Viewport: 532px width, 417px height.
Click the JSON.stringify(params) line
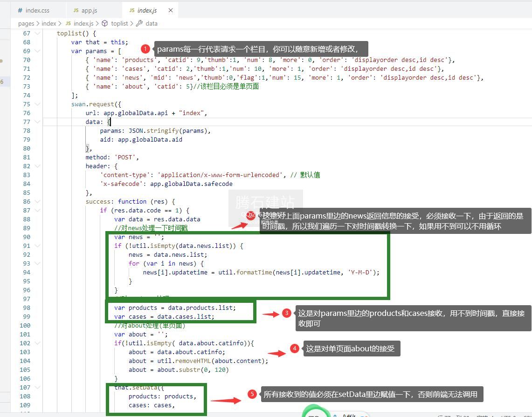[x=155, y=130]
